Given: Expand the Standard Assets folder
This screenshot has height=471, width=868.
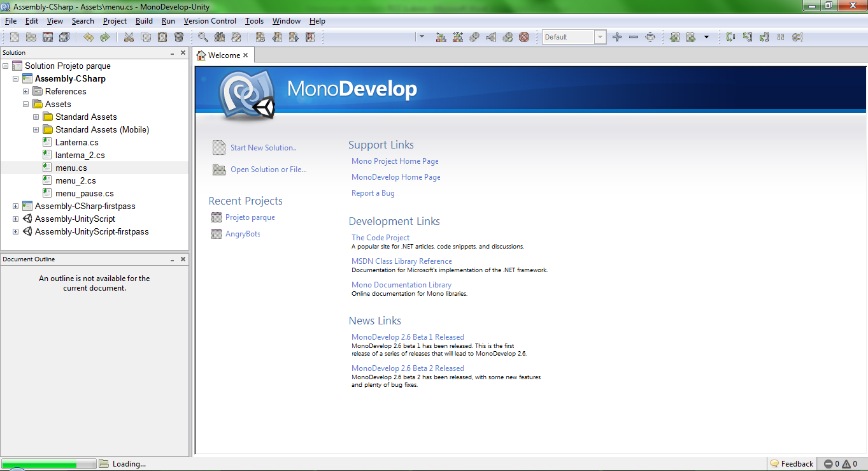Looking at the screenshot, I should click(x=36, y=117).
